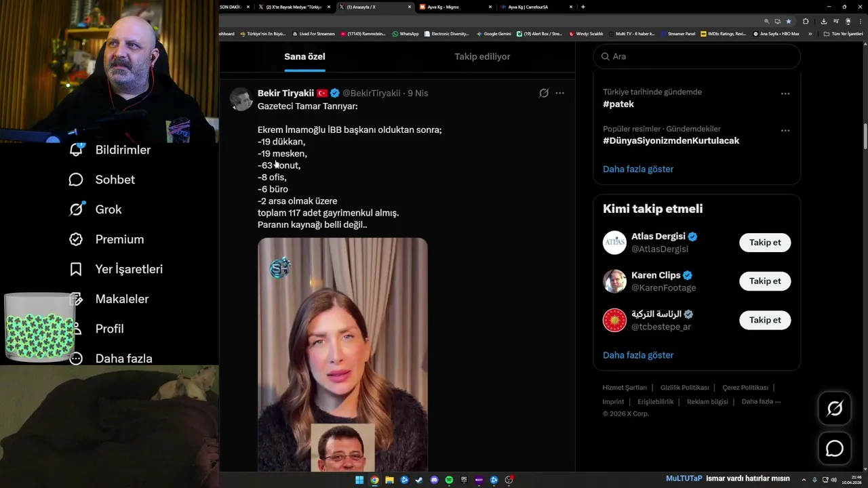Focus the Ara search field
The image size is (868, 488).
(x=696, y=56)
